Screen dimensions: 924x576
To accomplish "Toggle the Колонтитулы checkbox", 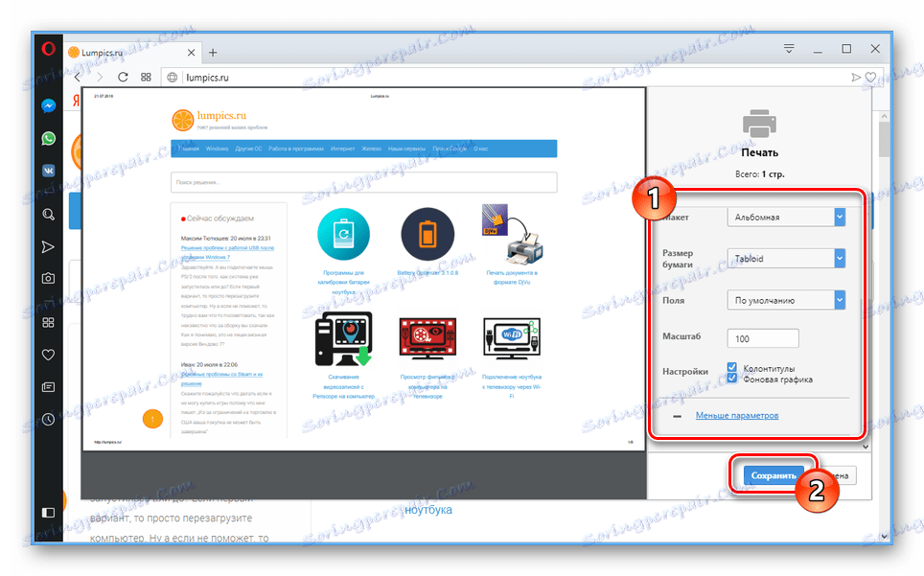I will 732,367.
